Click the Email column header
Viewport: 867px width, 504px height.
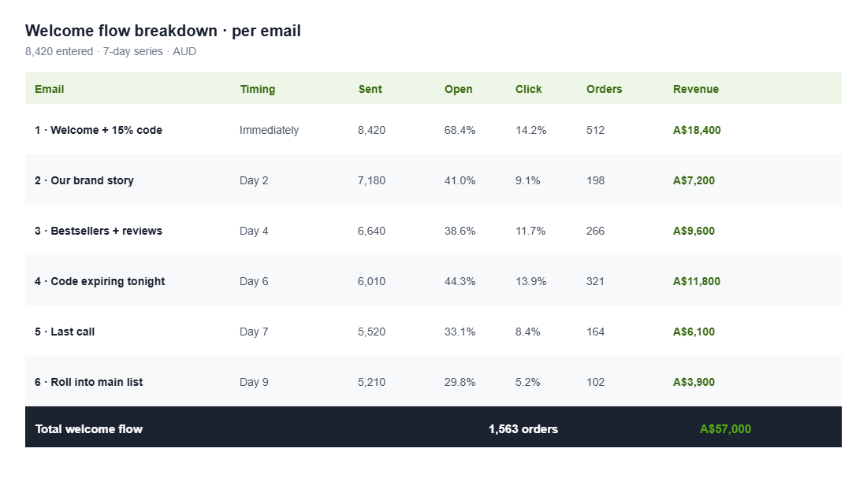pyautogui.click(x=49, y=89)
